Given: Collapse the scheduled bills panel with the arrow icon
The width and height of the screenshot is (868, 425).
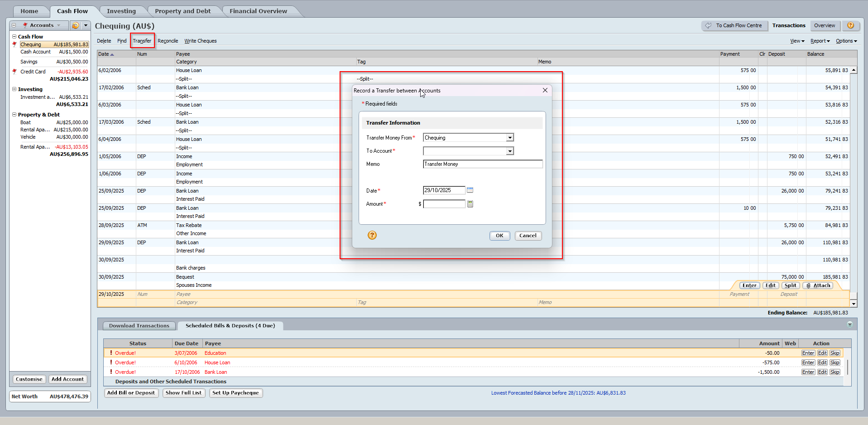Looking at the screenshot, I should (849, 324).
